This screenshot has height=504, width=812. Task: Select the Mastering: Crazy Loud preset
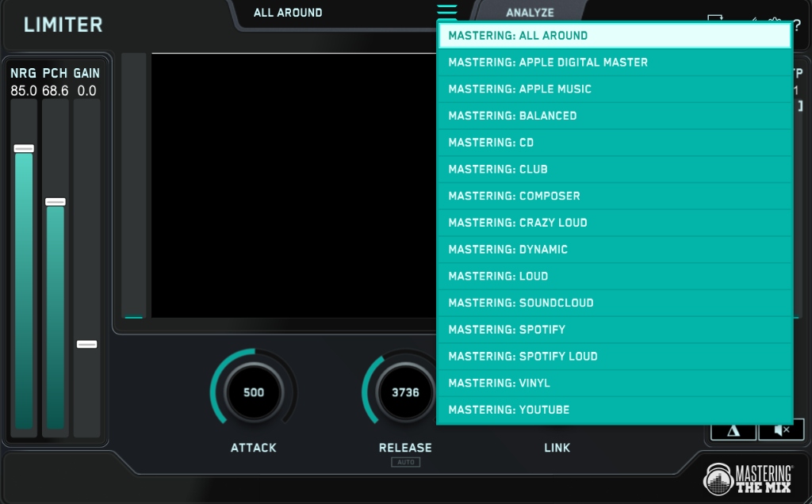[x=615, y=223]
